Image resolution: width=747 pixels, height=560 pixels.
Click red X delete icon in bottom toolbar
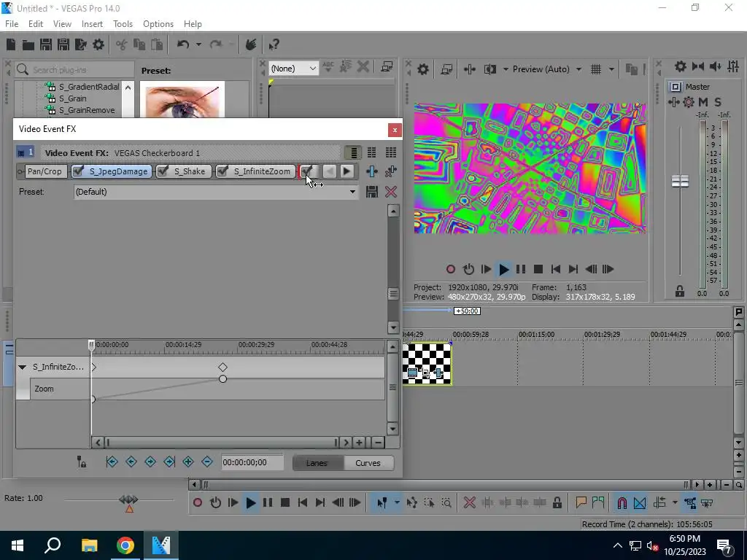coord(469,502)
